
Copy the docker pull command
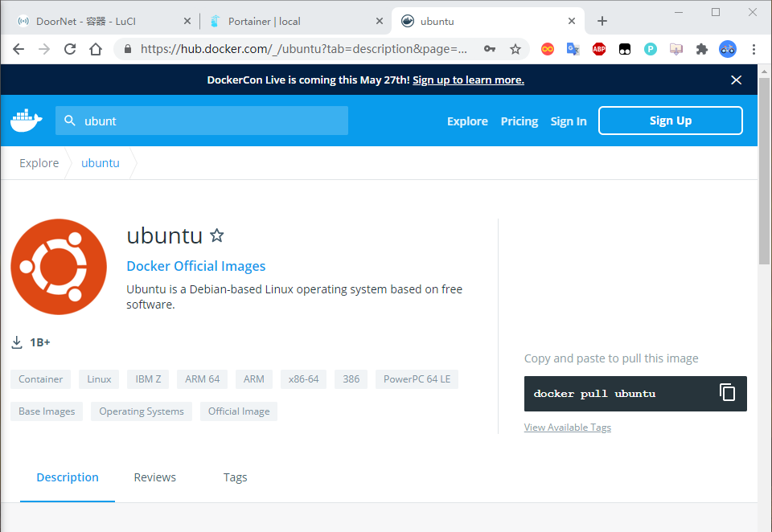click(x=727, y=392)
